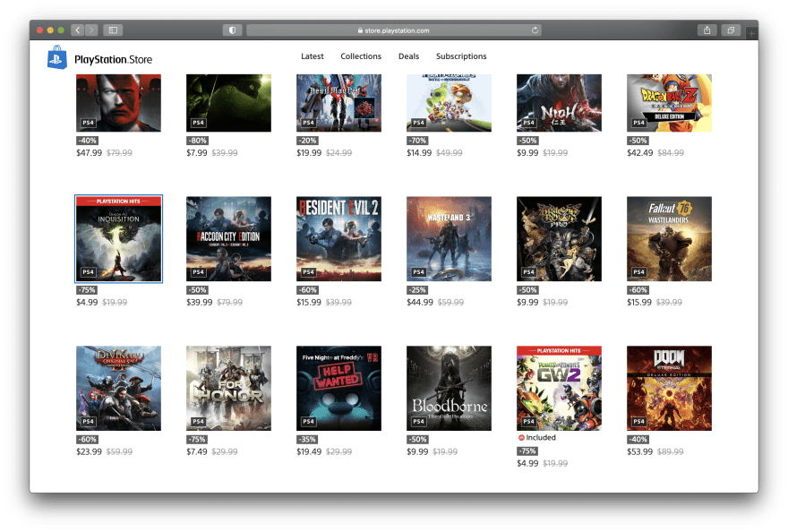Click the $44.99 Wasteland 3 price
This screenshot has width=788, height=532.
click(420, 302)
